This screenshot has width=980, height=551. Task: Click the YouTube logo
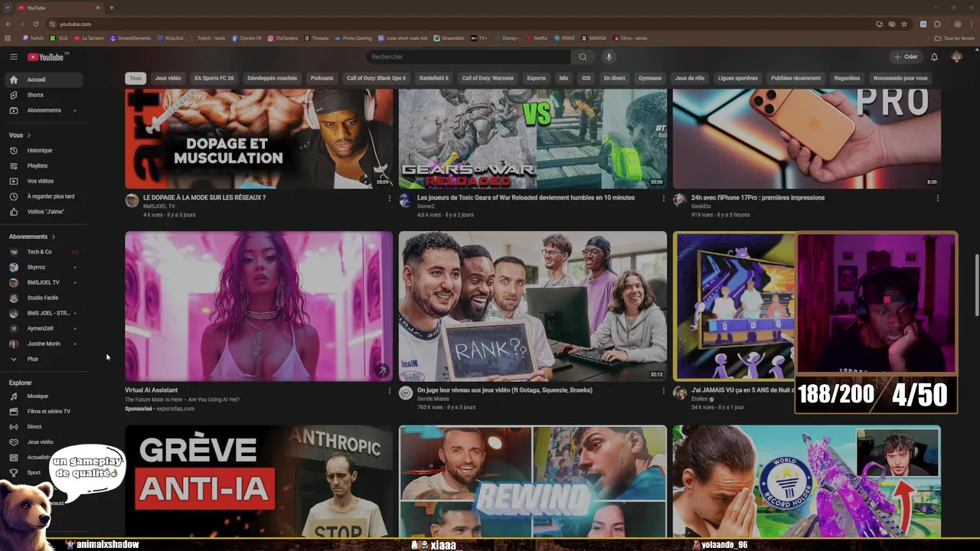[47, 57]
